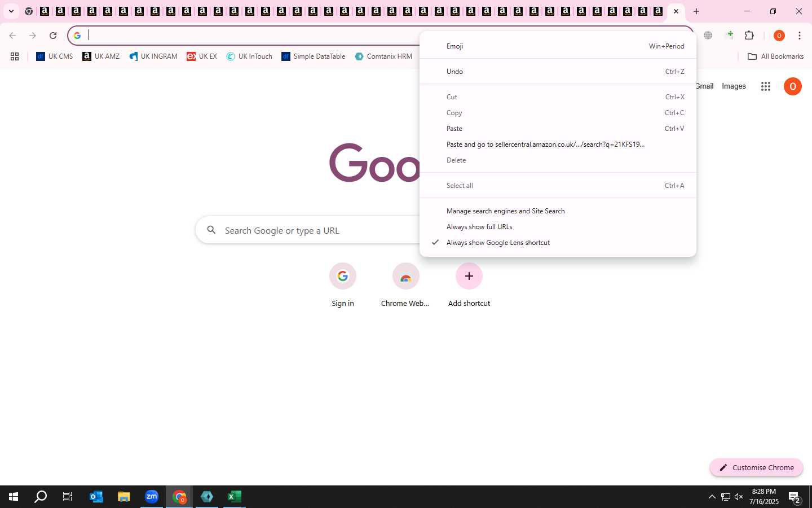812x508 pixels.
Task: Open UK CMS bookmark
Action: tap(55, 56)
